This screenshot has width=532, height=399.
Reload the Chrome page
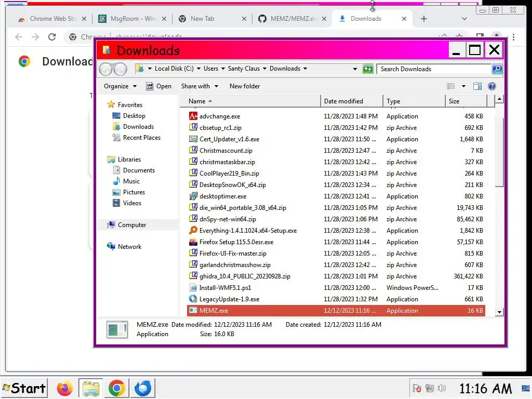[52, 37]
